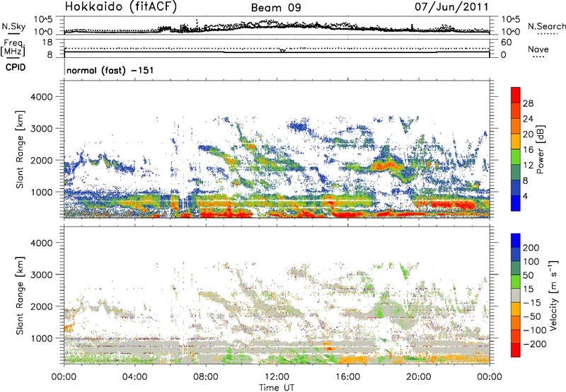Click the "4000" tick on the power panel
The height and width of the screenshot is (392, 566).
[x=42, y=97]
